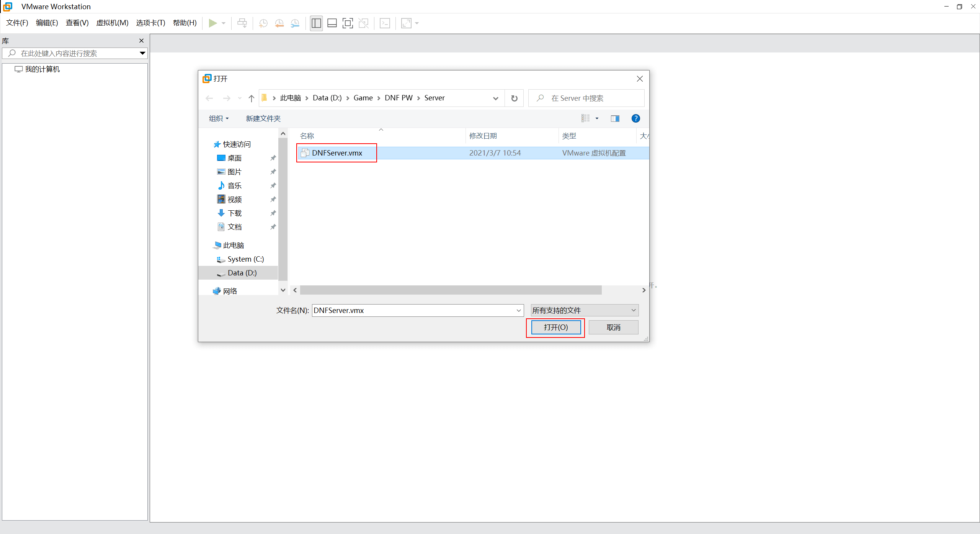Toggle the library sidebar view icon
980x534 pixels.
(x=316, y=23)
